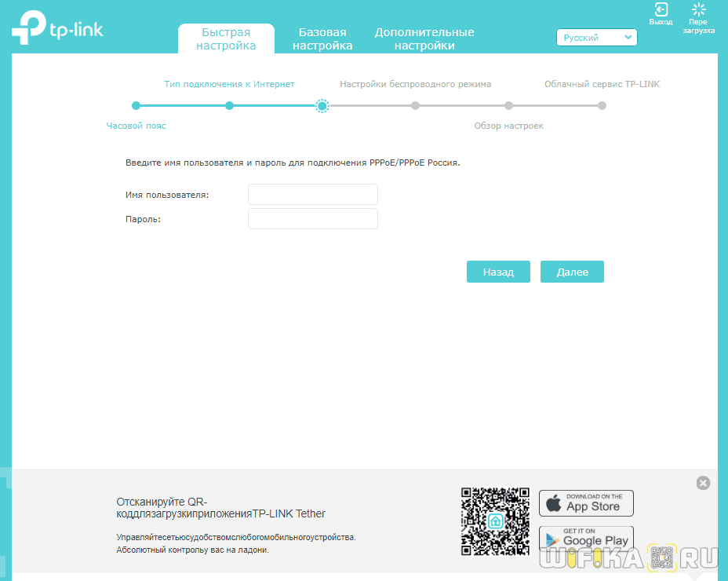
Task: Click the Далее button
Action: [x=572, y=272]
